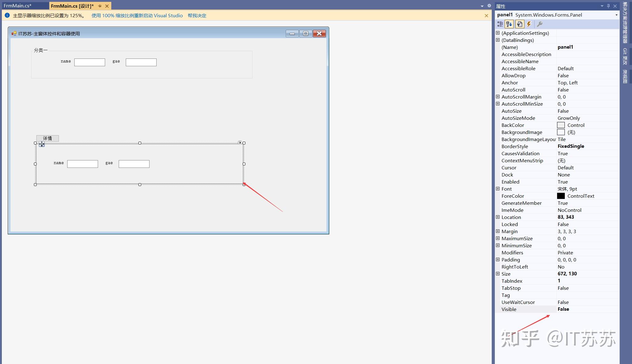
Task: Open the panel1 object selector dropdown
Action: [x=616, y=15]
